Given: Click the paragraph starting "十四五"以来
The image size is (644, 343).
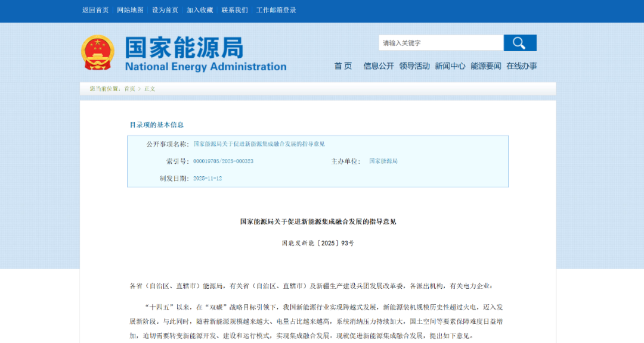Looking at the screenshot, I should tap(316, 321).
